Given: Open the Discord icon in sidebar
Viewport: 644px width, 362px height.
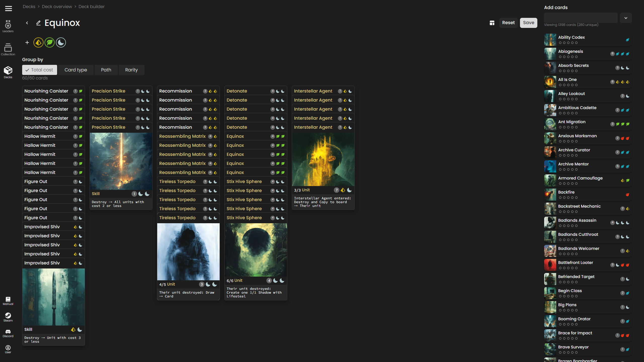Looking at the screenshot, I should pyautogui.click(x=8, y=333).
